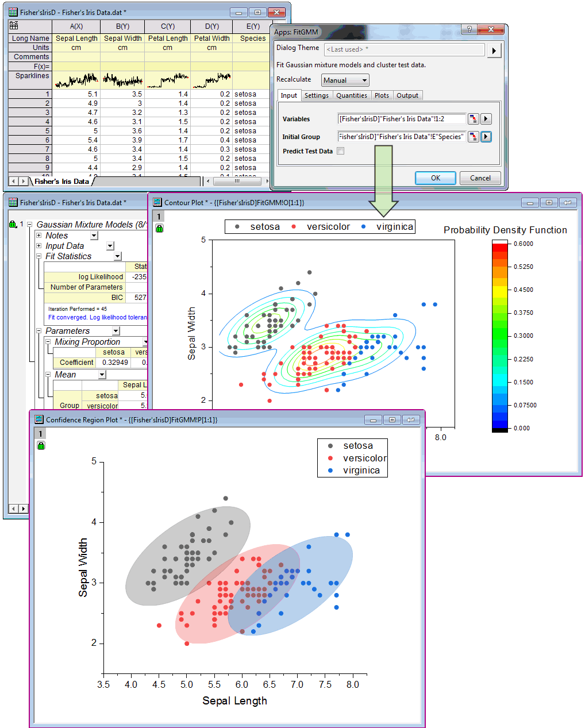The image size is (585, 728).
Task: Click lock icon beside Gaussian Mixture Models
Action: 13,224
